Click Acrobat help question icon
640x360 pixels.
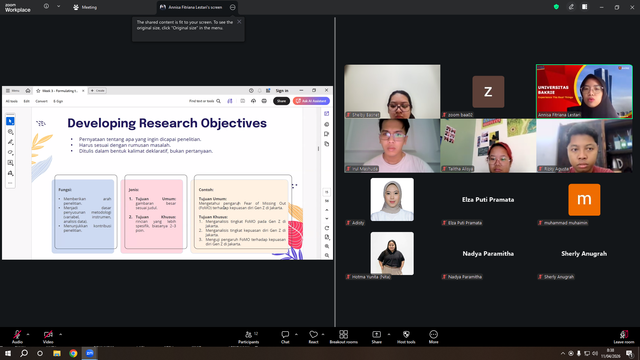click(251, 91)
